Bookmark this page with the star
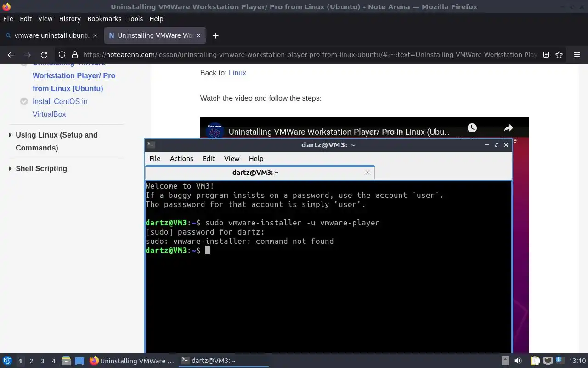The height and width of the screenshot is (368, 588). [559, 55]
